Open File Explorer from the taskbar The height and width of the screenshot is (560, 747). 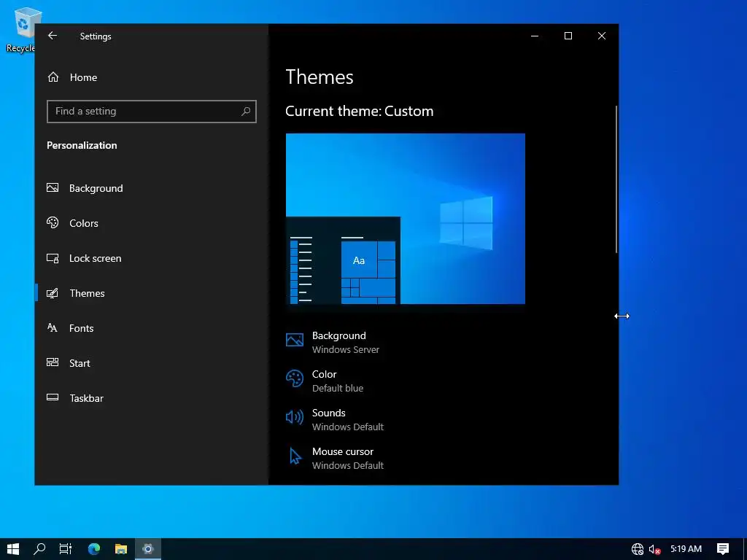pos(121,549)
